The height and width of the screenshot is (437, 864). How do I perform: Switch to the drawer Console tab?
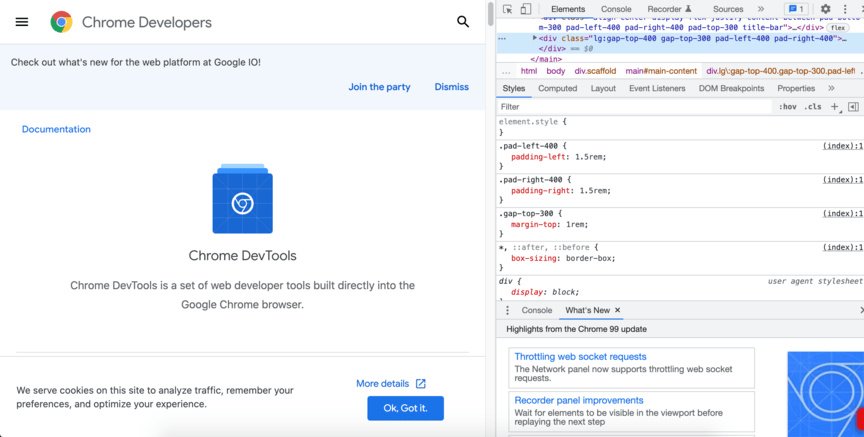point(537,310)
